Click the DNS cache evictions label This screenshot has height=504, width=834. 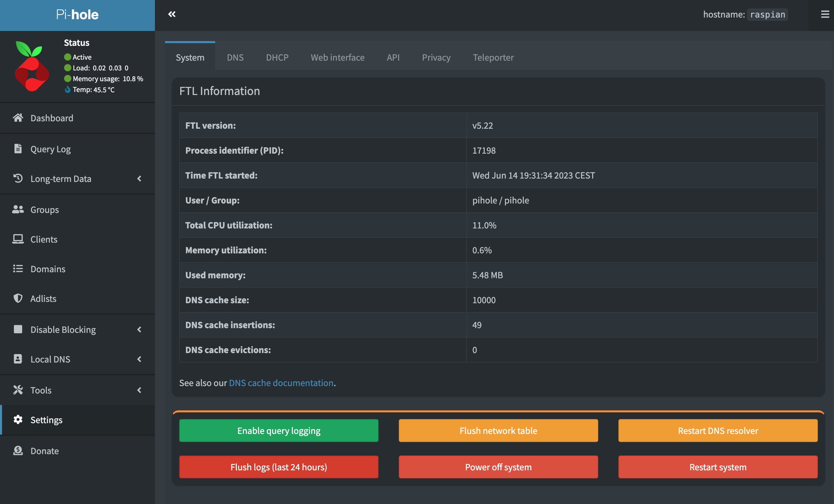pyautogui.click(x=228, y=350)
